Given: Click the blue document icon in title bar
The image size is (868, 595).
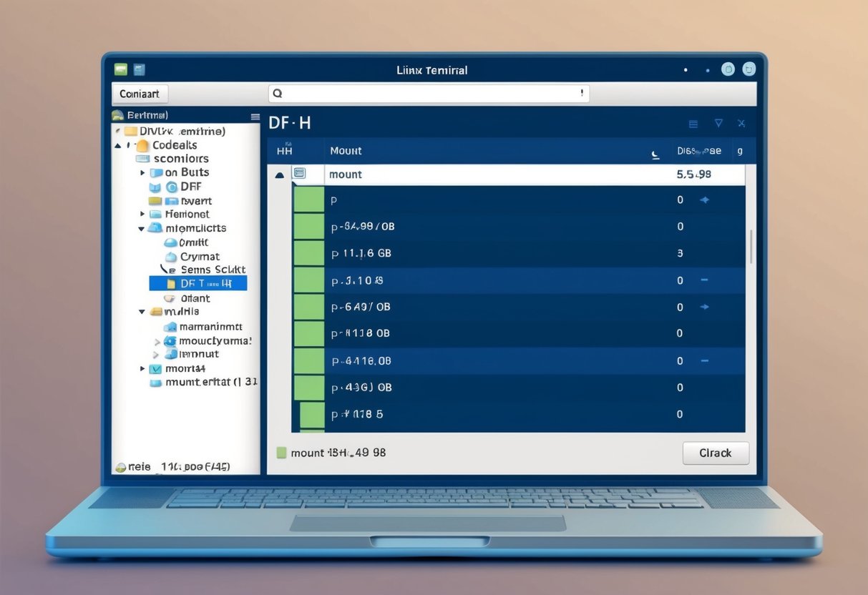Looking at the screenshot, I should pyautogui.click(x=140, y=69).
